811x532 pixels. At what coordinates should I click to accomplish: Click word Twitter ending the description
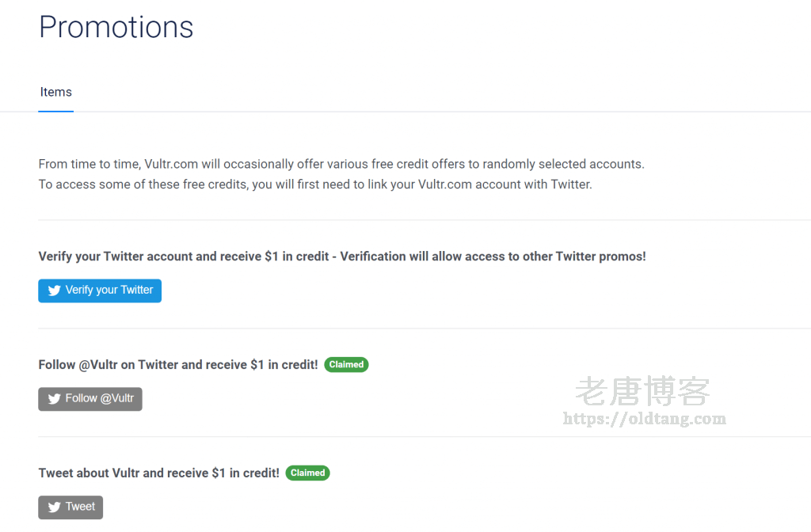point(571,184)
